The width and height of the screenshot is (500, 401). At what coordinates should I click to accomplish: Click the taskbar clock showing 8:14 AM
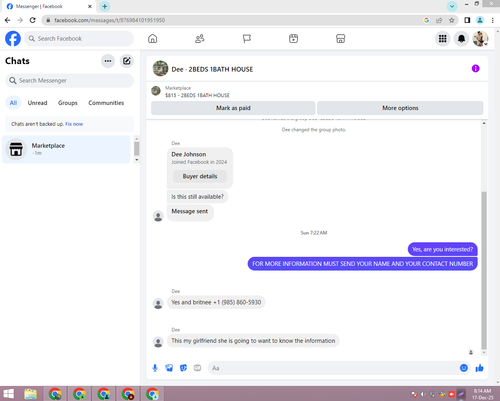pyautogui.click(x=482, y=394)
